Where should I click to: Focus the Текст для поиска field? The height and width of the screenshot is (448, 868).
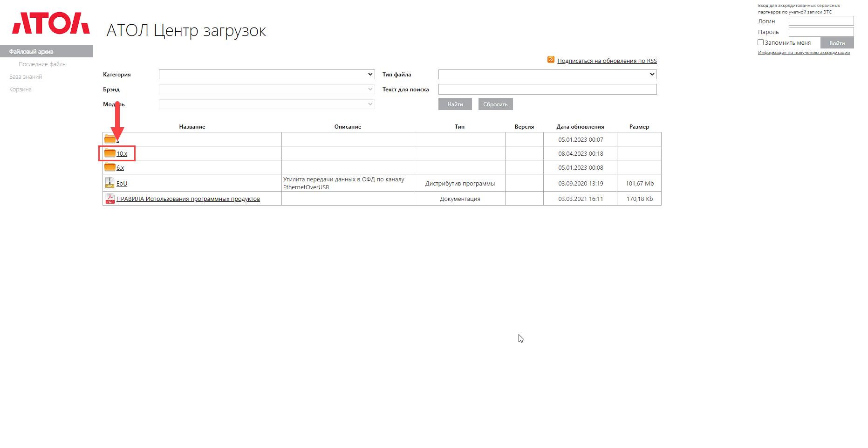point(547,89)
